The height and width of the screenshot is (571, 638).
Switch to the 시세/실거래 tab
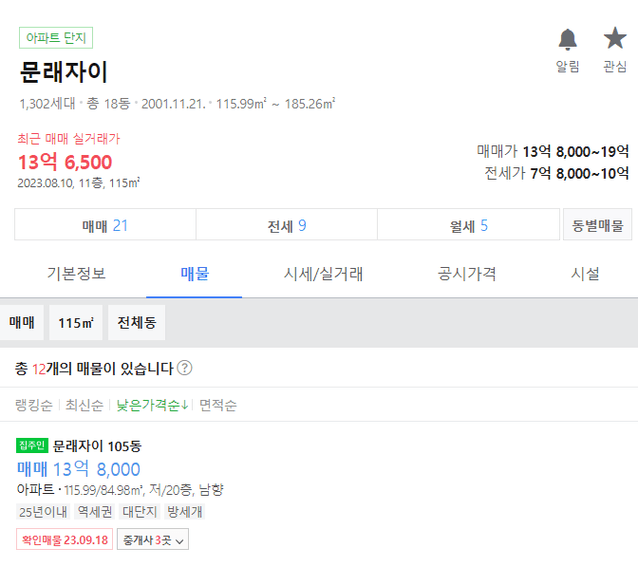323,274
